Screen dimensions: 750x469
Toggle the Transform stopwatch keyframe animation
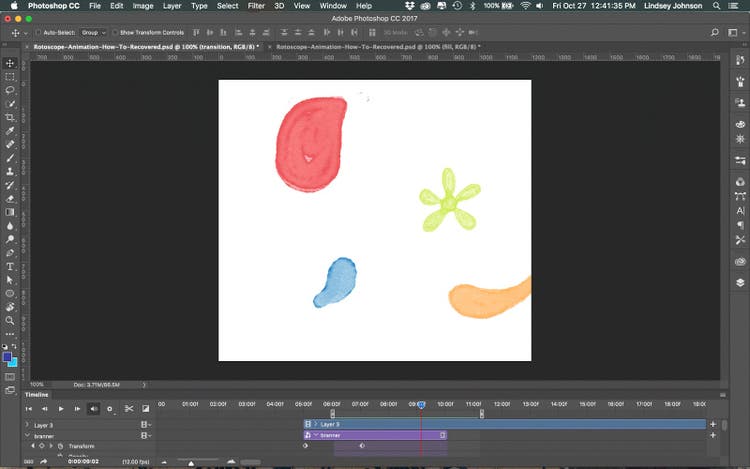coord(61,446)
